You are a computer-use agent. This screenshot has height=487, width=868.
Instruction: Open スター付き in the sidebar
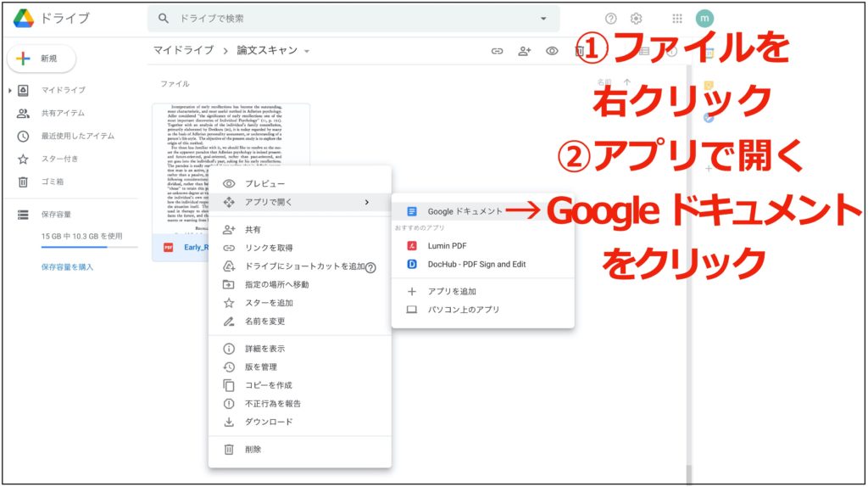coord(59,159)
